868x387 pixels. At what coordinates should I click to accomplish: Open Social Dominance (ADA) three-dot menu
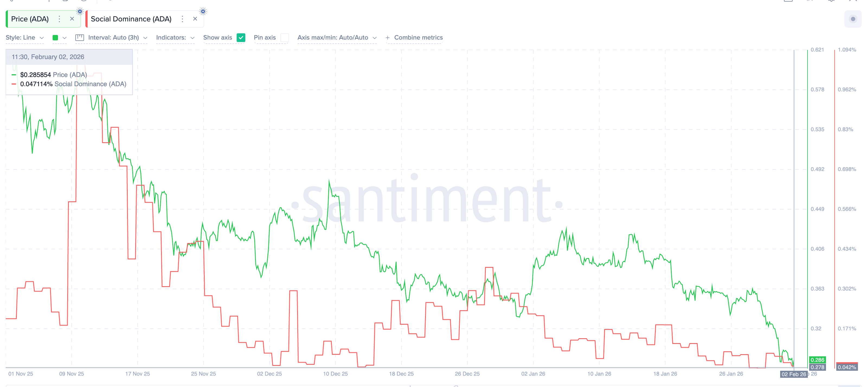pos(182,19)
